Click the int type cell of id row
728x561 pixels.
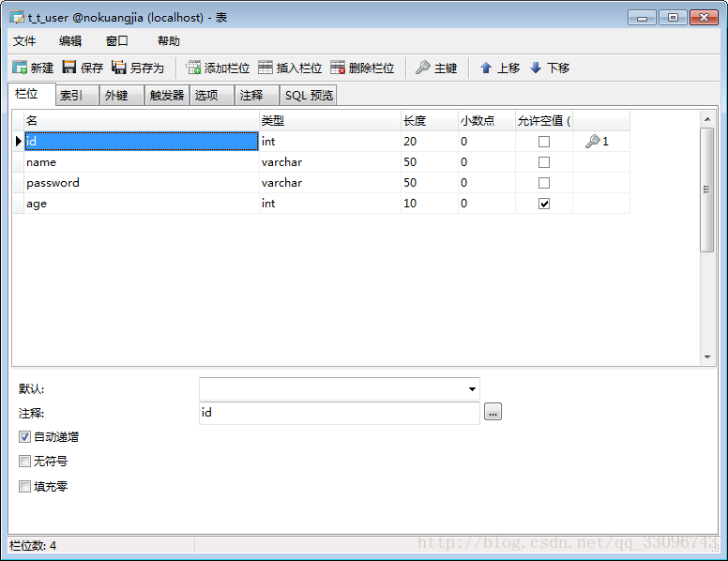pyautogui.click(x=329, y=141)
